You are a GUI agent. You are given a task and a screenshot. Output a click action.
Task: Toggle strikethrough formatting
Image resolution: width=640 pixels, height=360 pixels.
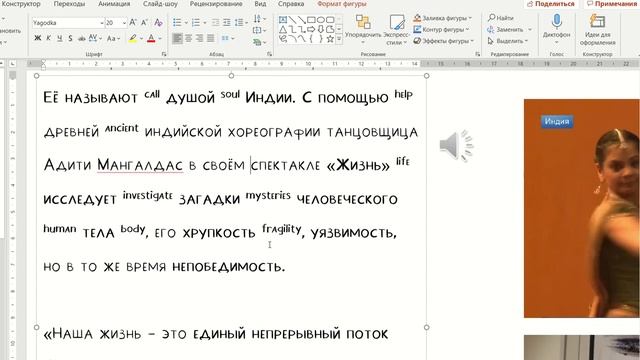pos(82,38)
